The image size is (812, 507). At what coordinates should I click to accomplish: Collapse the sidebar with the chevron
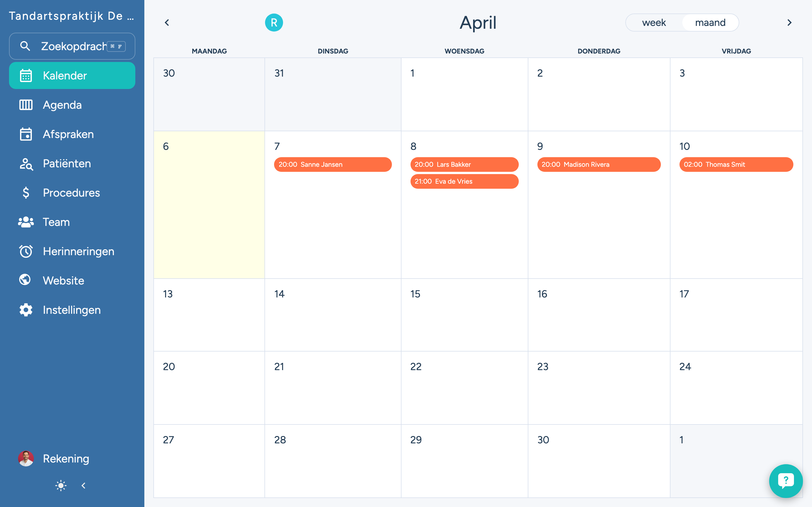click(x=83, y=486)
